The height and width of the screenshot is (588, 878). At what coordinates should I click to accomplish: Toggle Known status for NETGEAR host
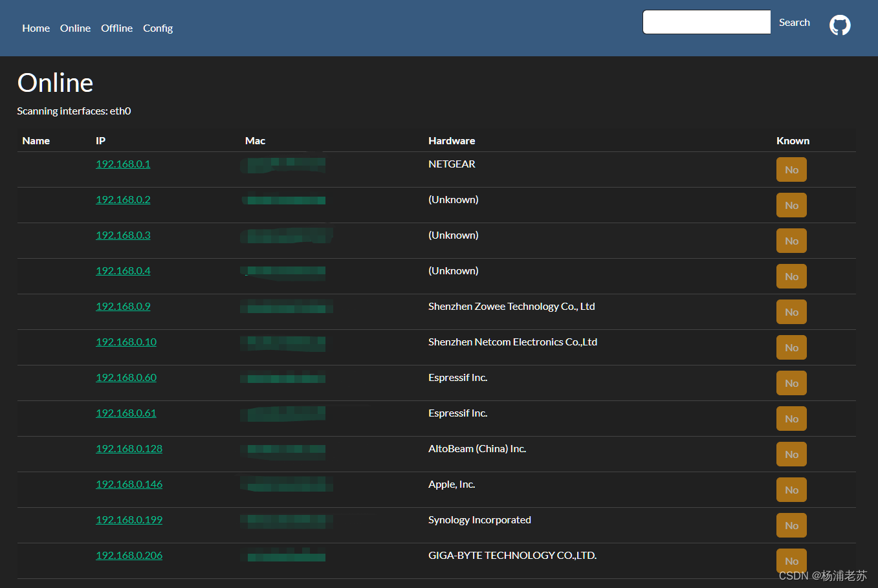click(x=791, y=169)
